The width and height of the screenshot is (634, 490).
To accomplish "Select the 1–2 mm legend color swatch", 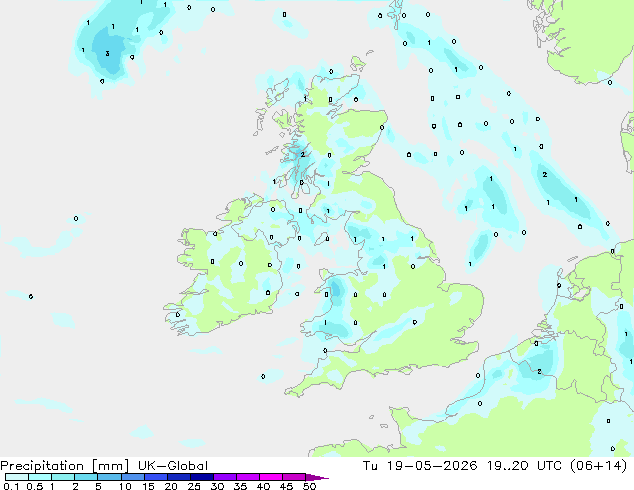I will coord(63,477).
